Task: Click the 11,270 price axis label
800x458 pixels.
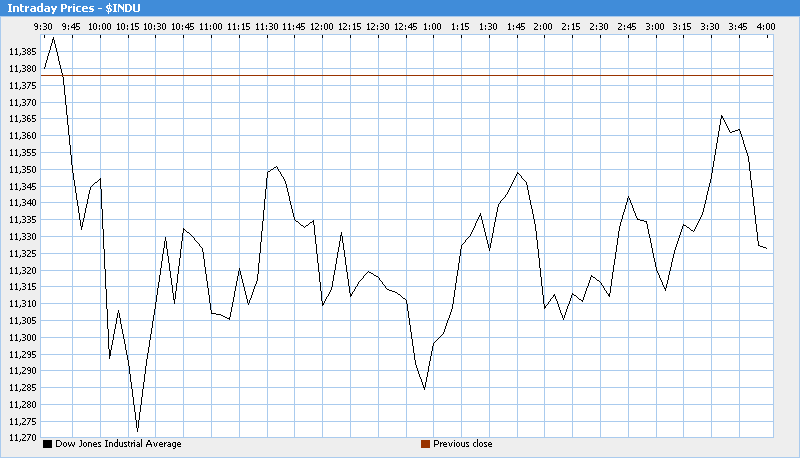Action: (21, 438)
